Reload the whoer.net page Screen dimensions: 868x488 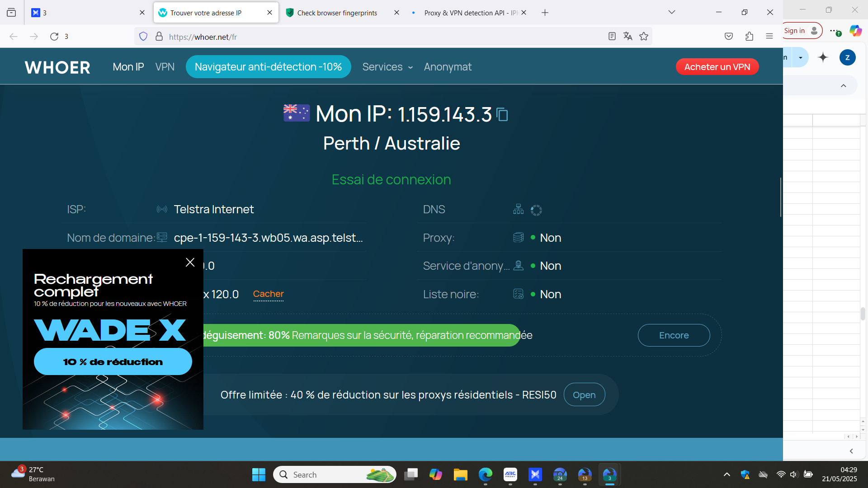pos(54,37)
